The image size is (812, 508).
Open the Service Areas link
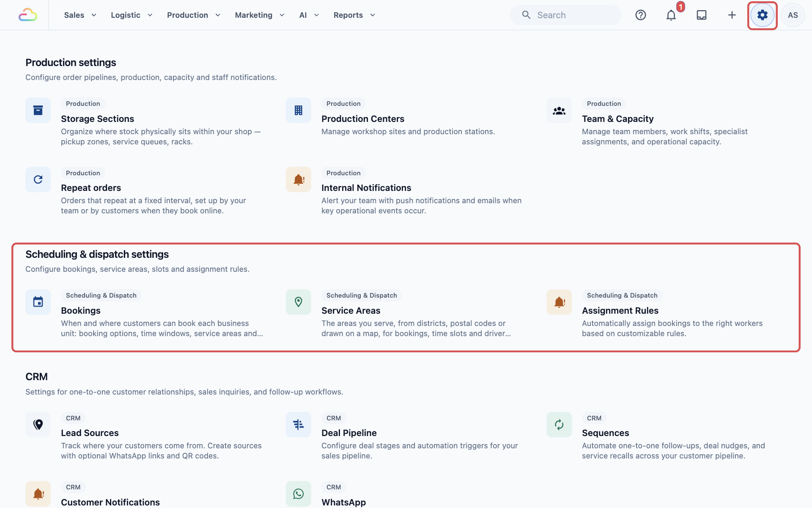tap(351, 311)
